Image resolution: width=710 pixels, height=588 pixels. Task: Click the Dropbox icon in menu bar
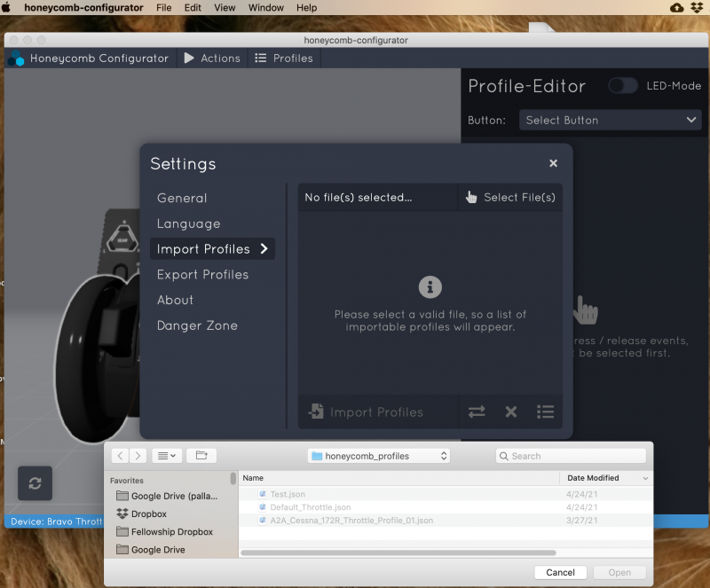[x=697, y=8]
